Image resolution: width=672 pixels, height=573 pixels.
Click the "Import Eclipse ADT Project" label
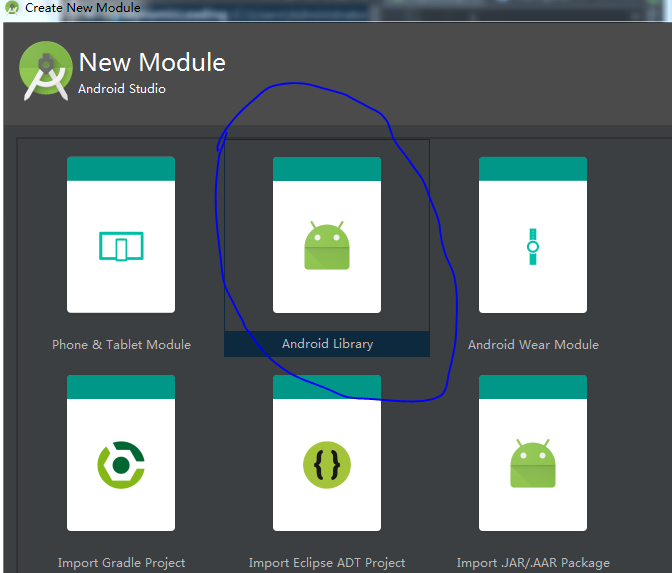(x=327, y=563)
